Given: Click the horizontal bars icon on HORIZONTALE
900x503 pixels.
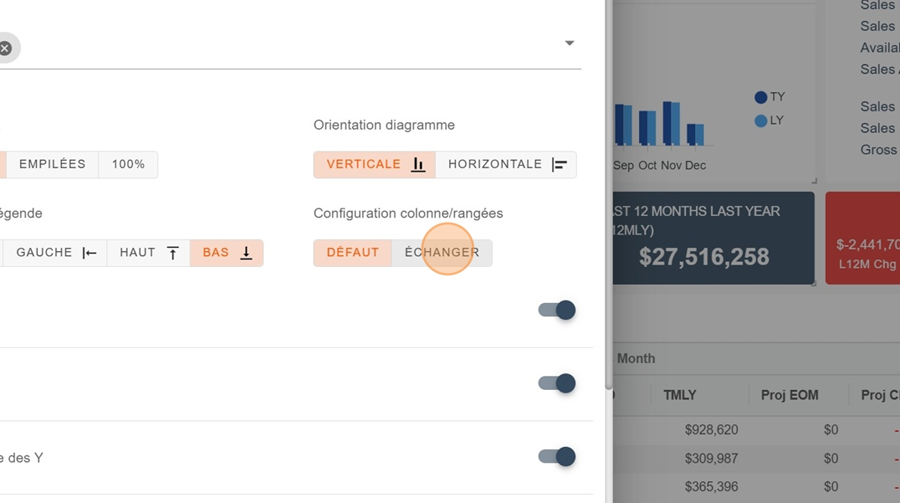Looking at the screenshot, I should pyautogui.click(x=560, y=165).
